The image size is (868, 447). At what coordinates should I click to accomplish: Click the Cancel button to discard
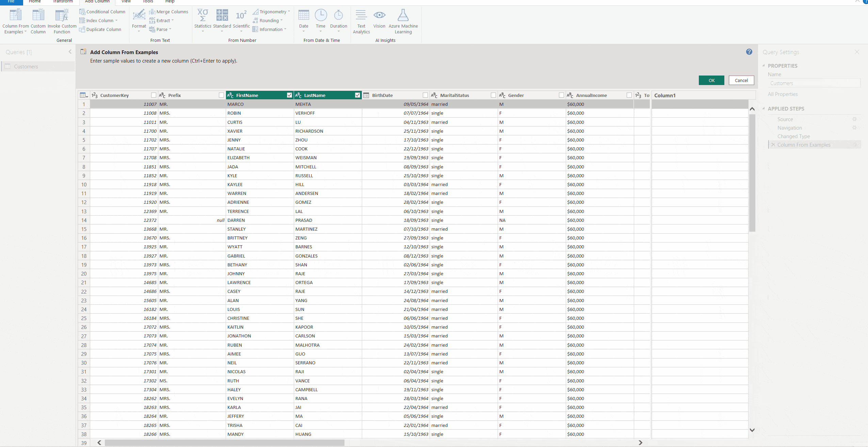coord(741,80)
